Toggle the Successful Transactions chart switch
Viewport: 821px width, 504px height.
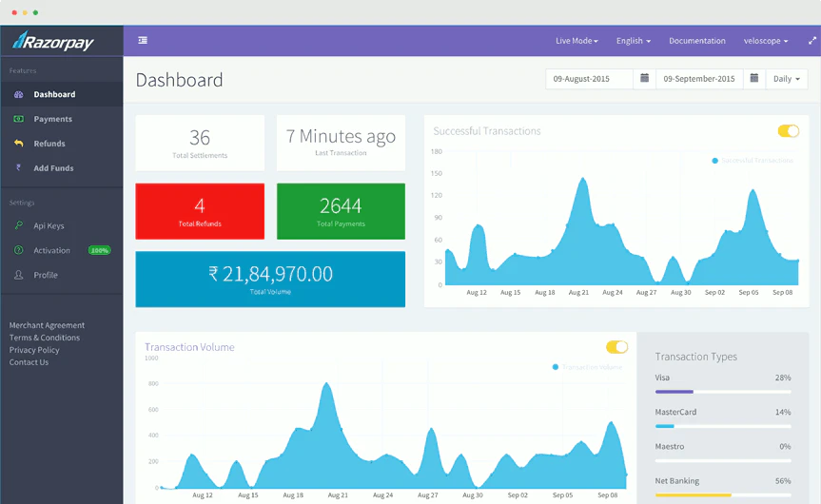[789, 131]
